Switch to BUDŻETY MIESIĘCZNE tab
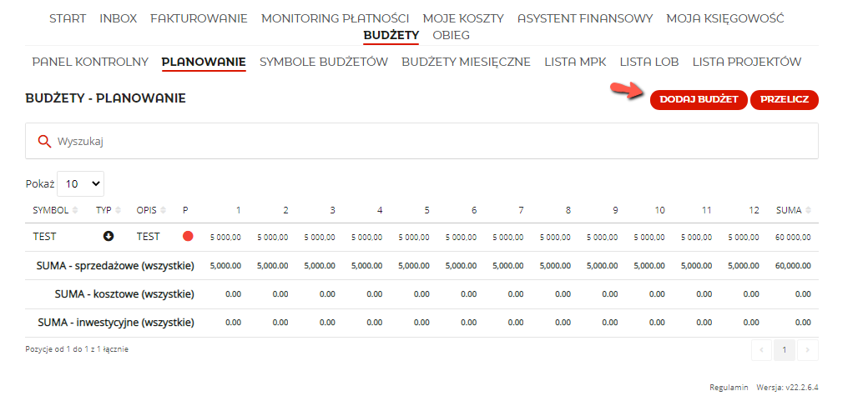The height and width of the screenshot is (411, 868). click(466, 62)
